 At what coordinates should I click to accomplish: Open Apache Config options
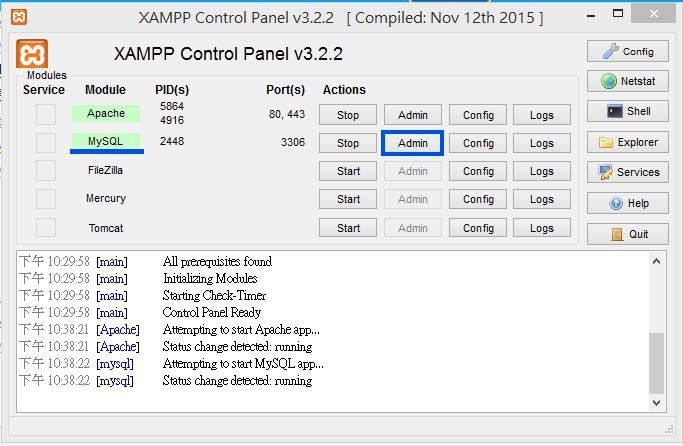[x=478, y=115]
